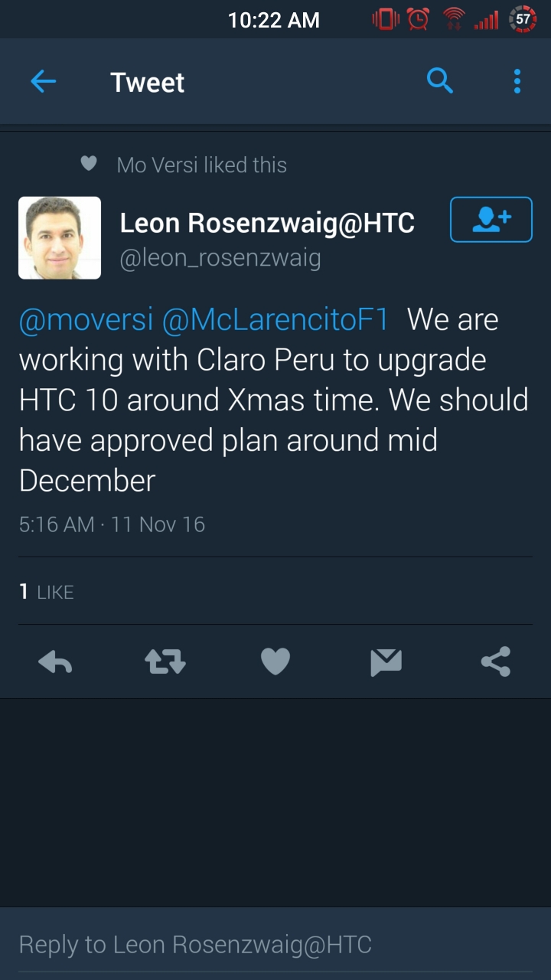Tap the alarm clock status icon
Viewport: 551px width, 980px height.
419,19
